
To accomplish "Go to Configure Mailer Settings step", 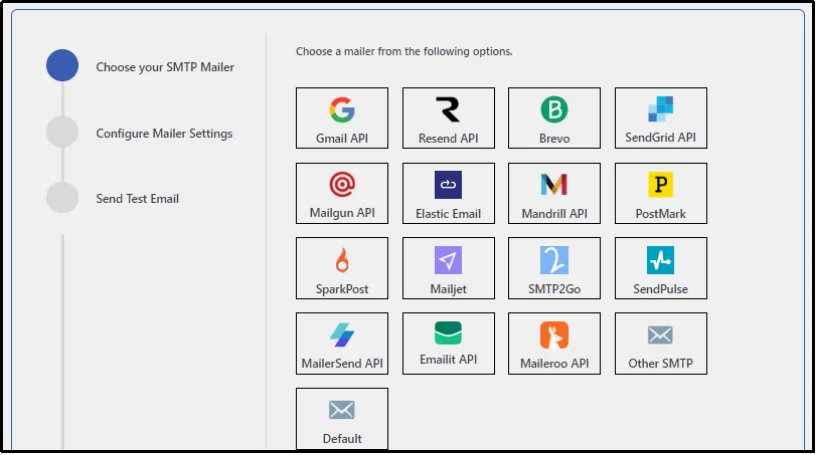I will 164,134.
